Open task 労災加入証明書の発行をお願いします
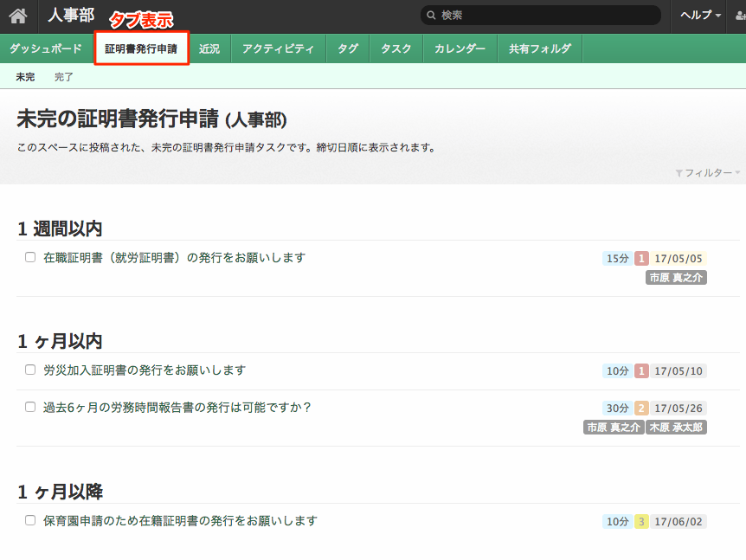746x560 pixels. 145,370
